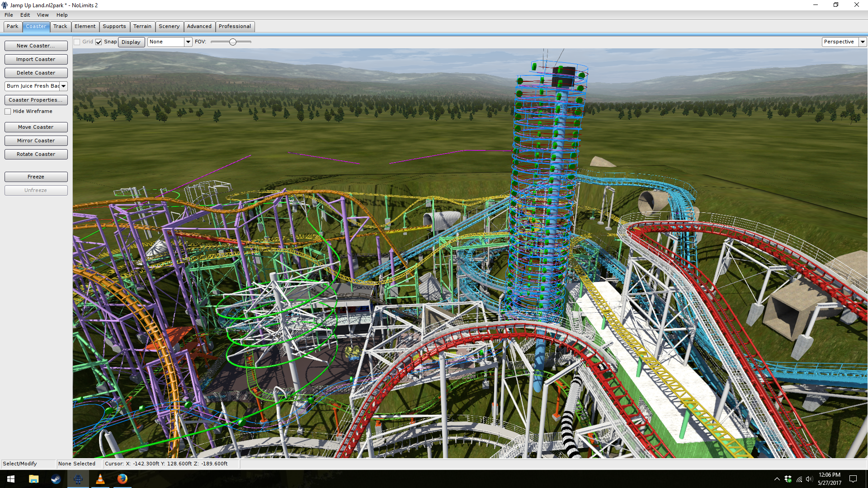Screen dimensions: 868x488
Task: Disable the Snap checkbox
Action: [x=99, y=42]
